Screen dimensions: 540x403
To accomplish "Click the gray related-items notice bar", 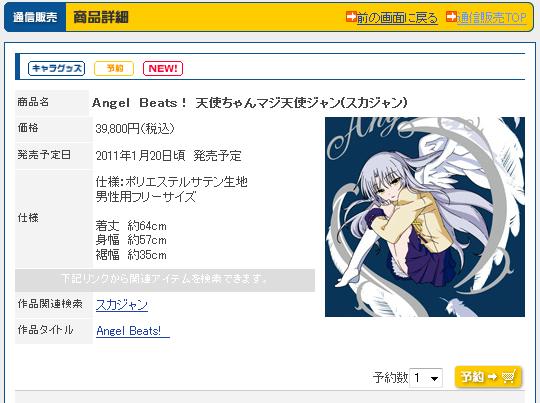I will pyautogui.click(x=165, y=280).
